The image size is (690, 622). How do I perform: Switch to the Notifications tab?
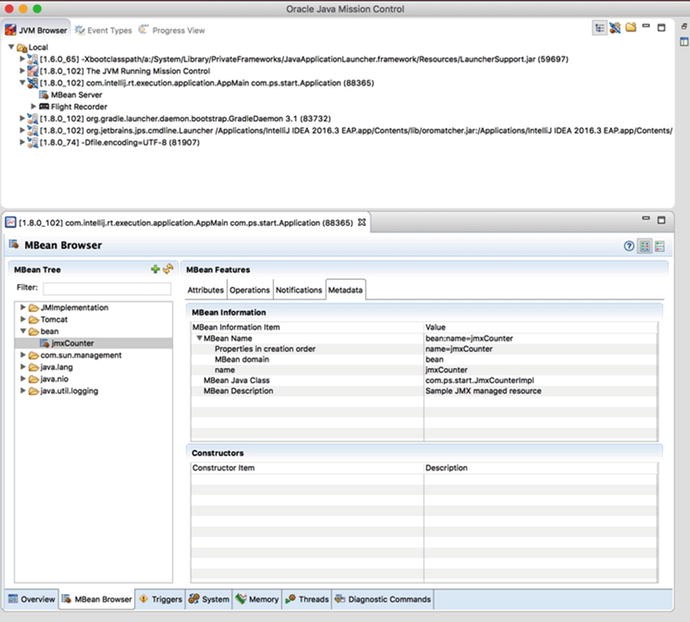tap(299, 290)
